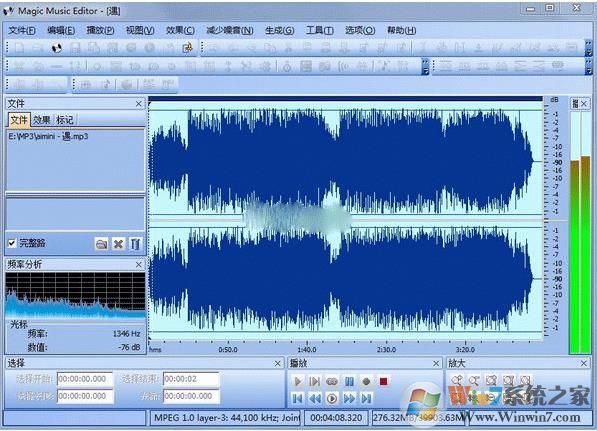Expand first toolbar row overflow arrow at far right
This screenshot has width=597, height=431.
pos(589,48)
